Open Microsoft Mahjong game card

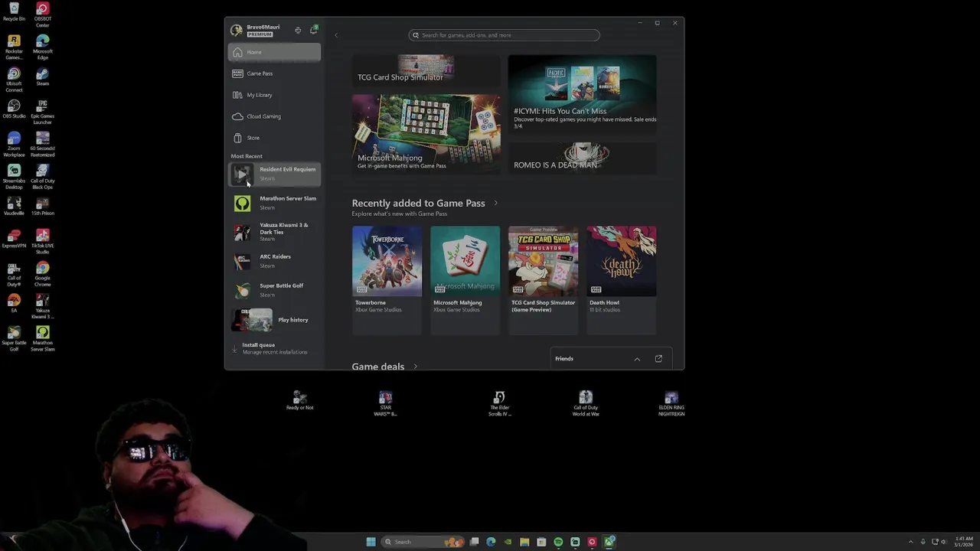click(465, 280)
